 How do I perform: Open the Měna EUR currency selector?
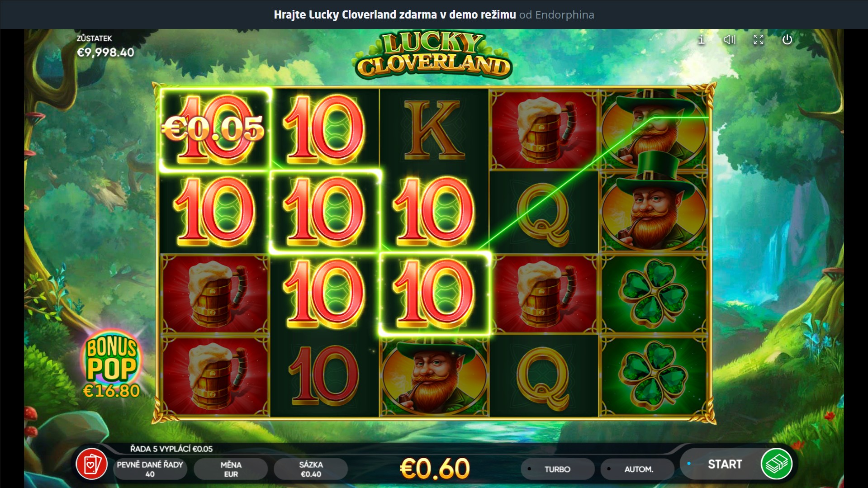(x=231, y=469)
